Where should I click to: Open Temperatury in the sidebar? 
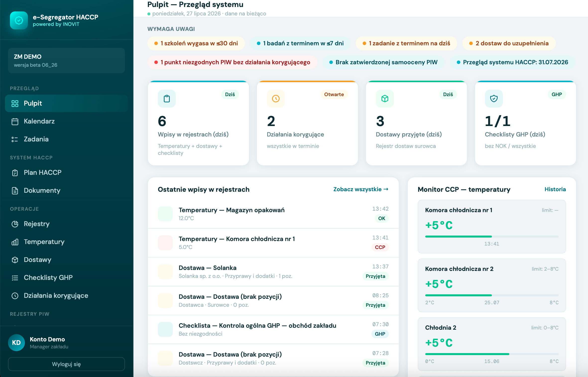[66, 242]
